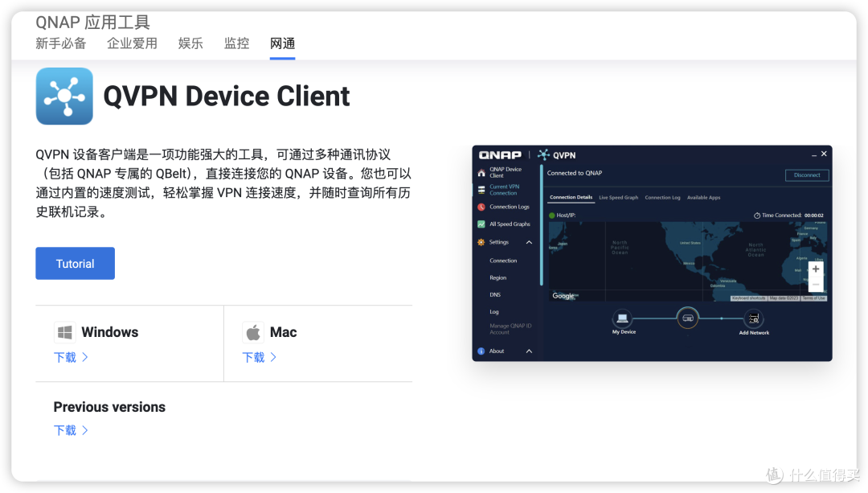This screenshot has height=493, width=868.
Task: Click the Settings gear icon
Action: coord(481,242)
